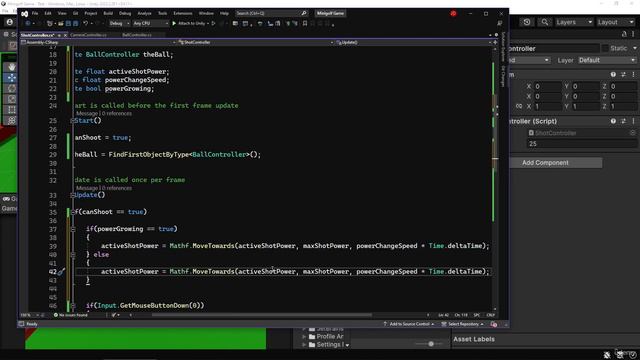Click the Solution Explorer side tab
Viewport: 640px width, 360px height.
point(503,48)
